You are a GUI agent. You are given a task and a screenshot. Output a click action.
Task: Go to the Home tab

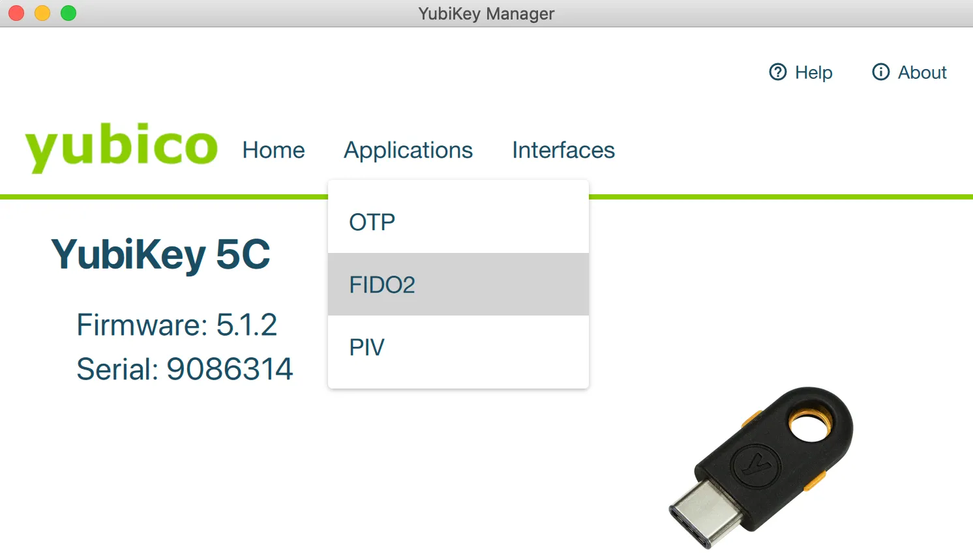pyautogui.click(x=273, y=150)
